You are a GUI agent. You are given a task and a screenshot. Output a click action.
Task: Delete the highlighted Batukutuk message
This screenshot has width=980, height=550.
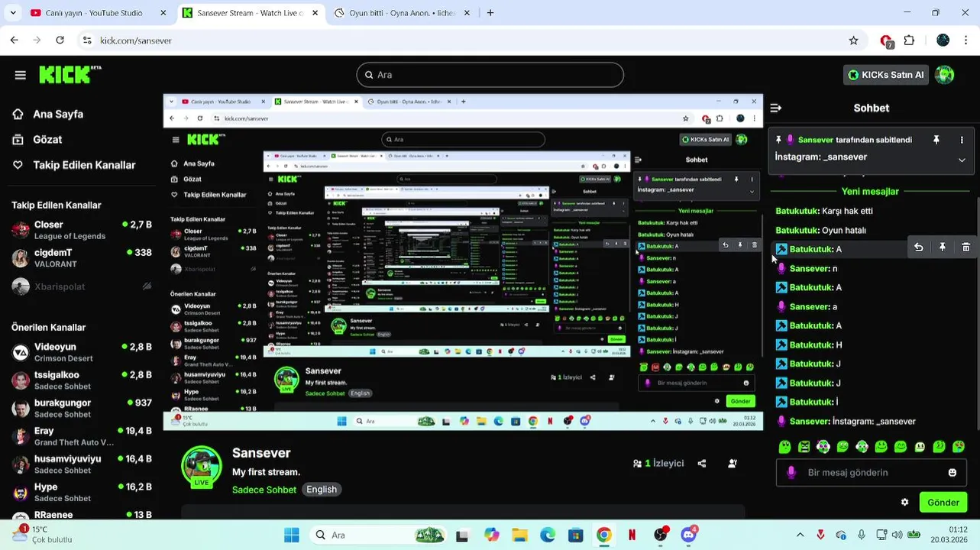(x=965, y=247)
